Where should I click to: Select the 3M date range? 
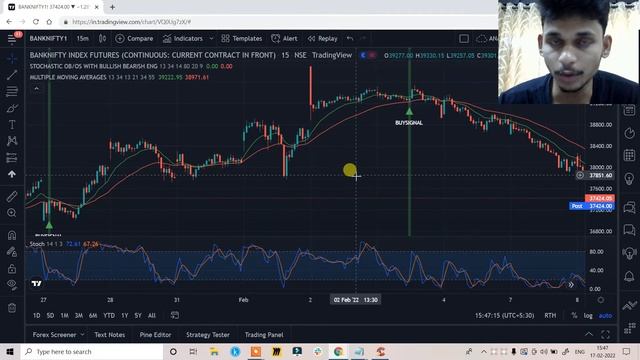tap(79, 316)
